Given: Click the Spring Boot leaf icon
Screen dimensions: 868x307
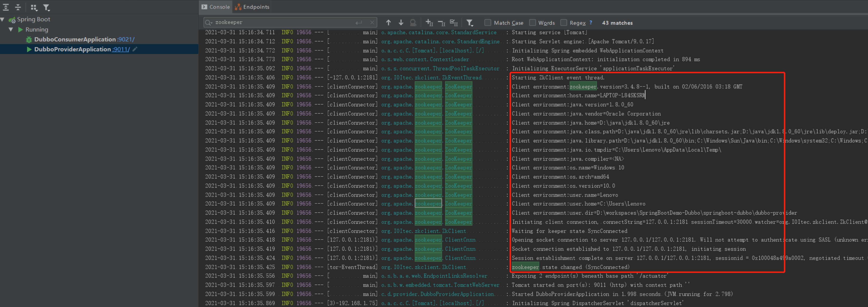Looking at the screenshot, I should 12,20.
